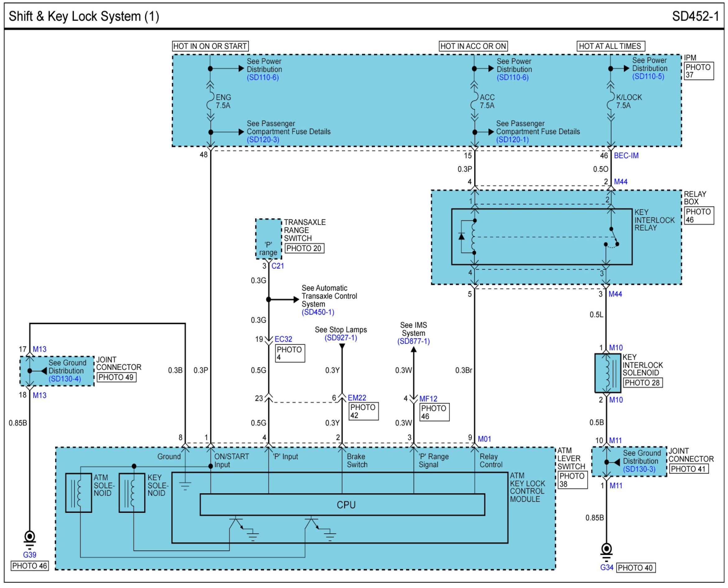Open SD130-4 Ground Distribution reference
The height and width of the screenshot is (588, 728).
pyautogui.click(x=65, y=379)
